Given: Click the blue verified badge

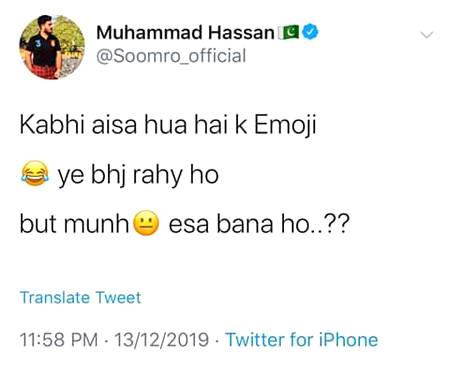Looking at the screenshot, I should (x=310, y=32).
